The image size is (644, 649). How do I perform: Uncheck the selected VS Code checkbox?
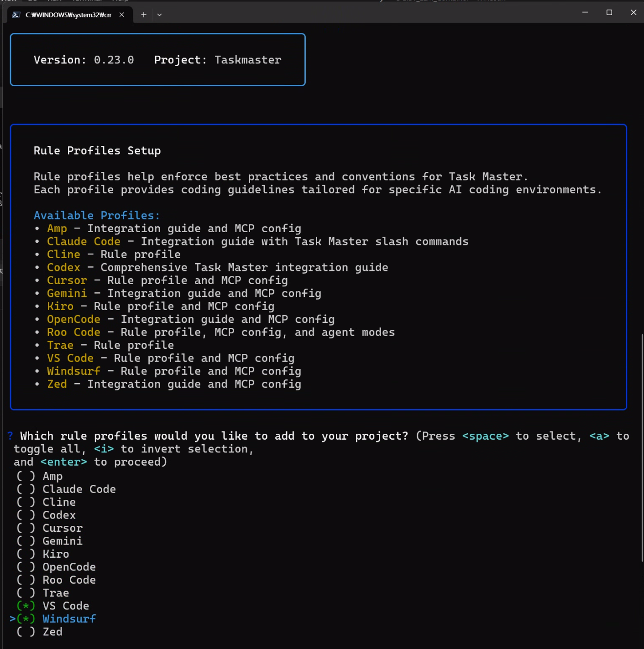click(x=26, y=606)
